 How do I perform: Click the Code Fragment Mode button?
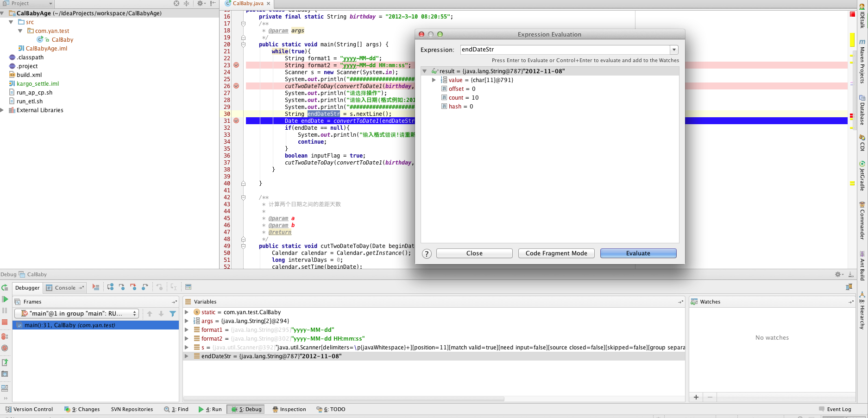(x=556, y=253)
